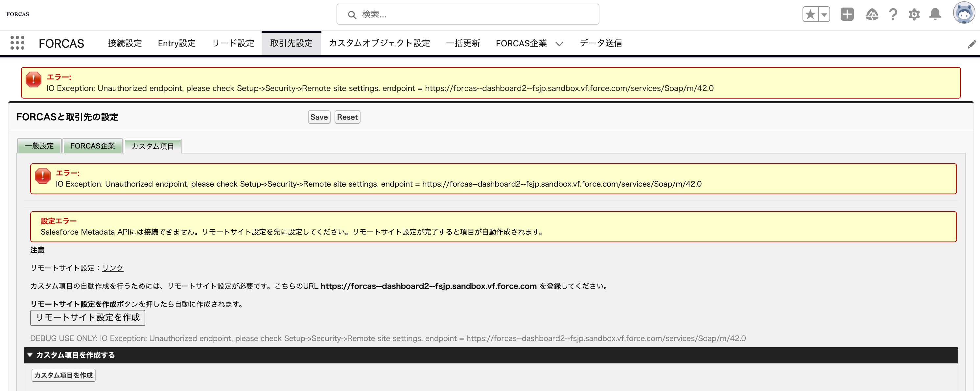Click the Save button
This screenshot has height=391, width=980.
click(x=318, y=117)
